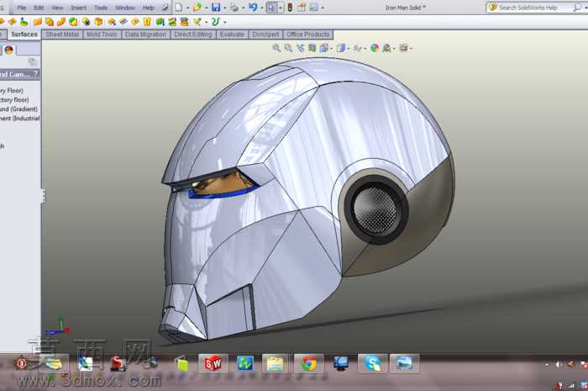Expand the dropdown arrow beside New document
This screenshot has width=588, height=391.
(x=187, y=8)
